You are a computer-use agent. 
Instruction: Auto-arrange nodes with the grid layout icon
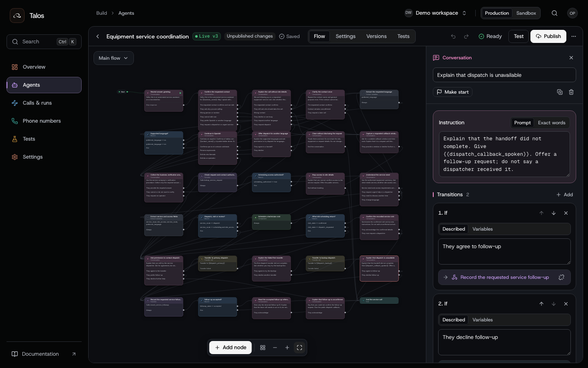263,348
